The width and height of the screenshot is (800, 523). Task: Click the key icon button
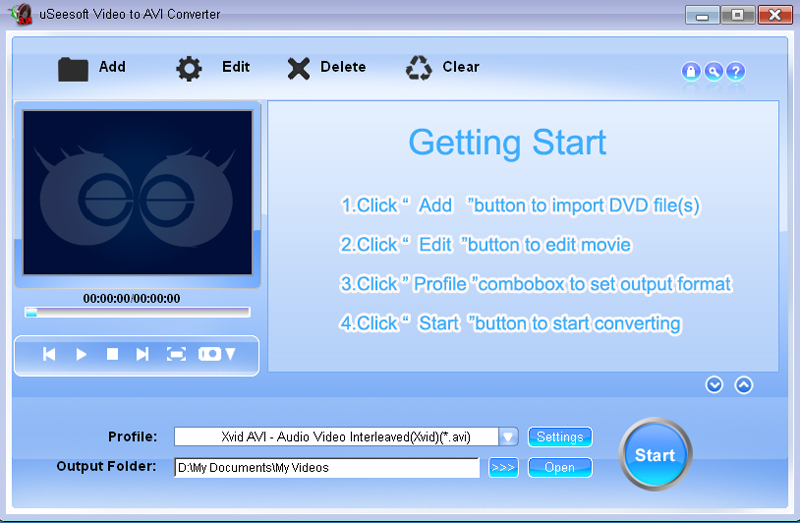[x=714, y=71]
